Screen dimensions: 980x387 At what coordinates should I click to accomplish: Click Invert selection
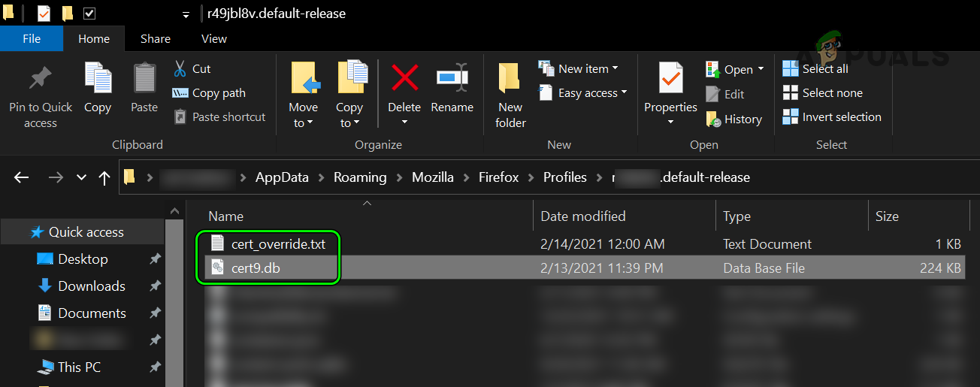pos(832,116)
